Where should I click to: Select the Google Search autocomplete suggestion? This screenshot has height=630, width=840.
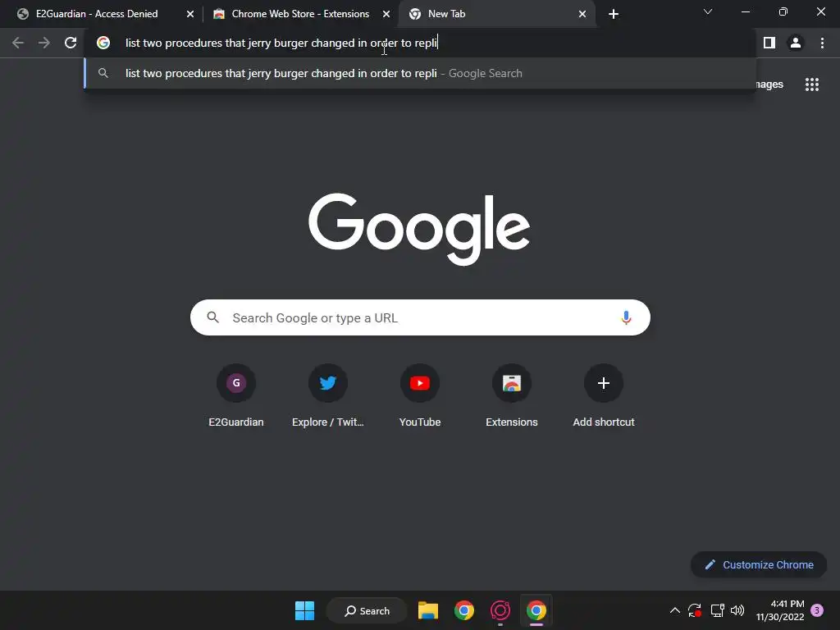click(x=420, y=73)
